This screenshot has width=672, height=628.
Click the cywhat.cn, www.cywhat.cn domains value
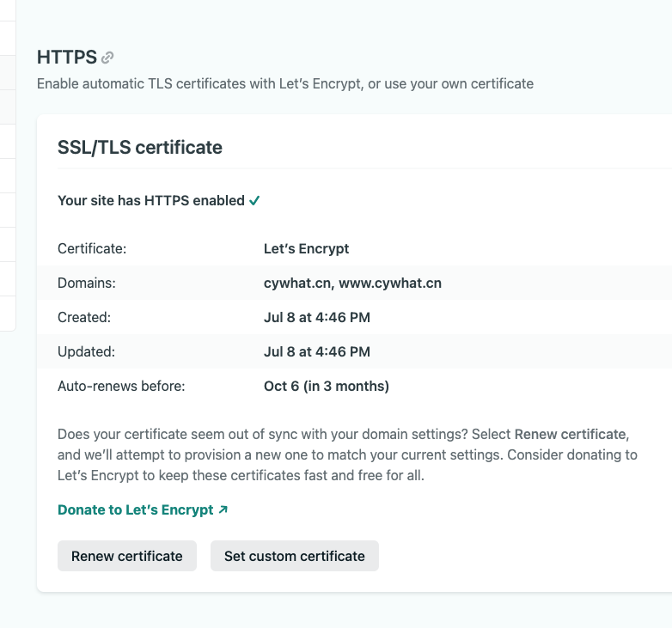[x=352, y=283]
